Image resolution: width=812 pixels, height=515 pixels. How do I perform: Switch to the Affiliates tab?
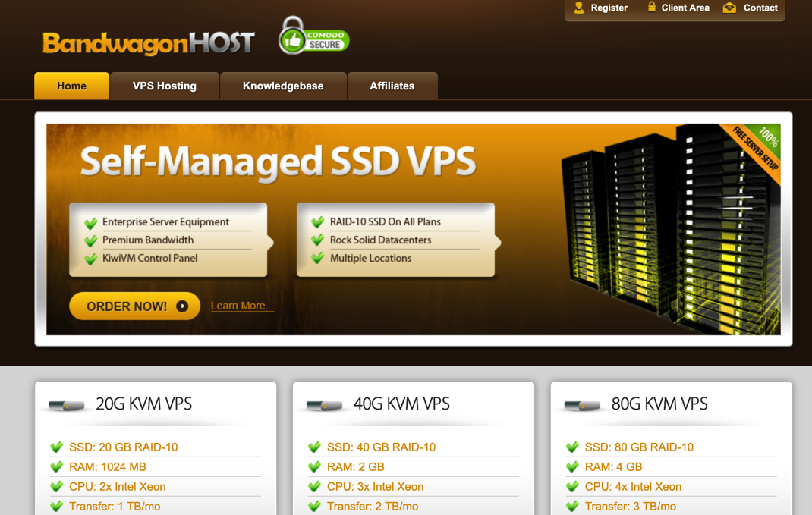392,86
